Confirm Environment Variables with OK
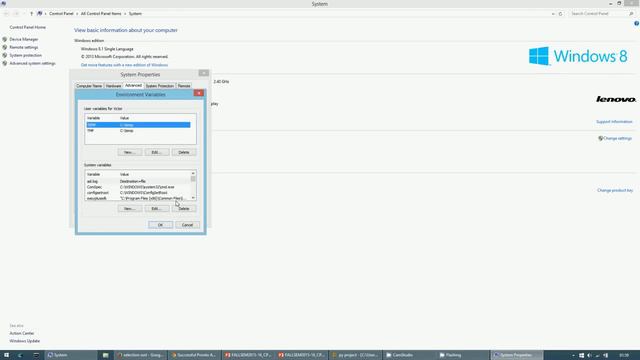The image size is (640, 360). (x=160, y=225)
